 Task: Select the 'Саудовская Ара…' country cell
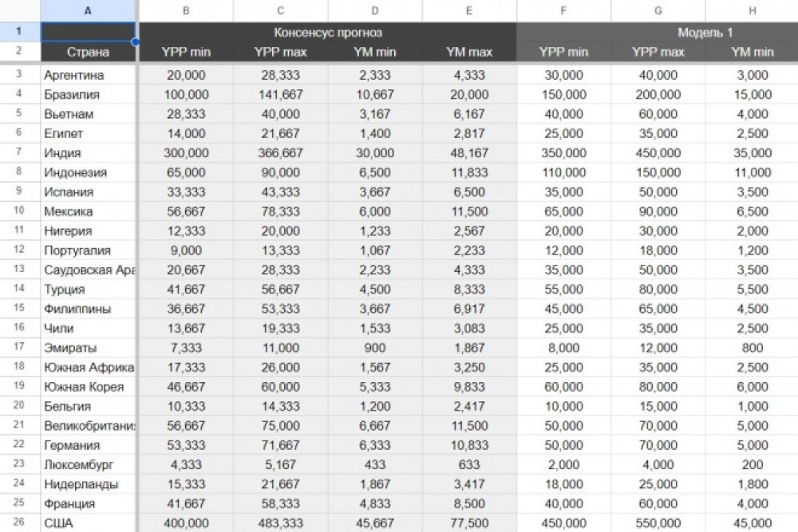tap(88, 270)
